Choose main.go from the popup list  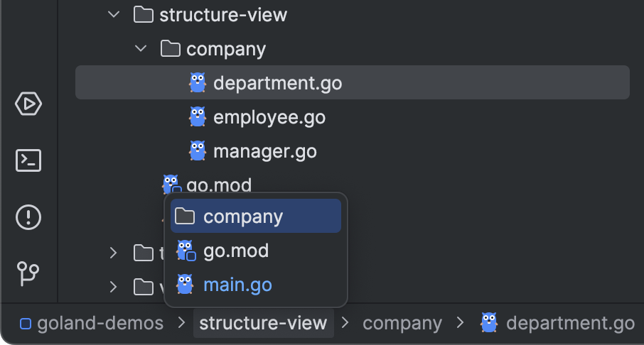[x=237, y=285]
